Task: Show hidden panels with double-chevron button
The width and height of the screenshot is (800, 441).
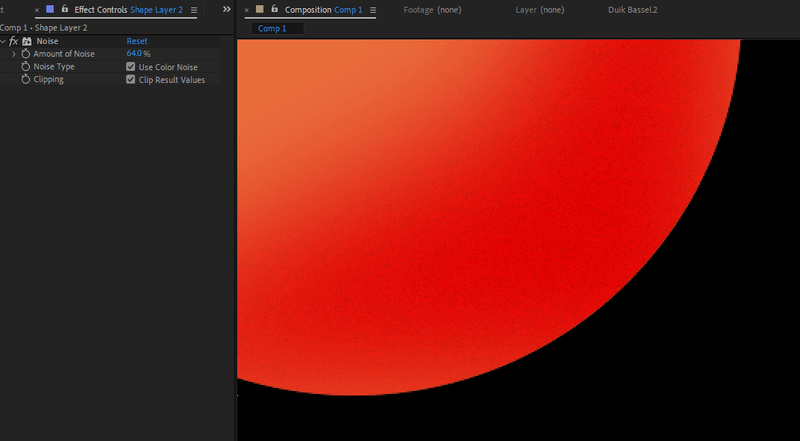Action: (226, 9)
